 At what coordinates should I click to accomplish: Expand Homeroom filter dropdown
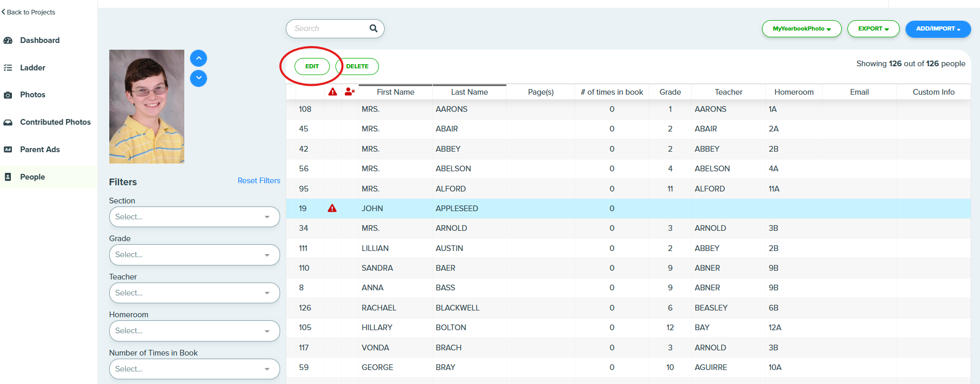[194, 331]
